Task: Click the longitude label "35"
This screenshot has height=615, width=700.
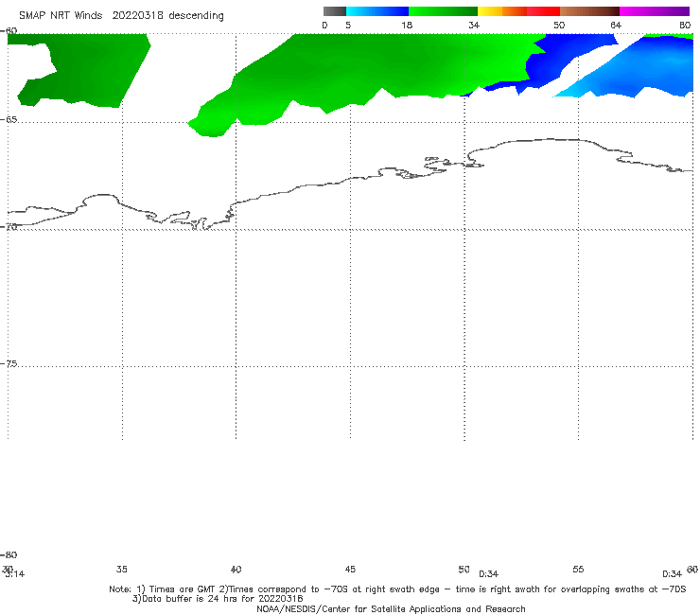Action: point(122,569)
